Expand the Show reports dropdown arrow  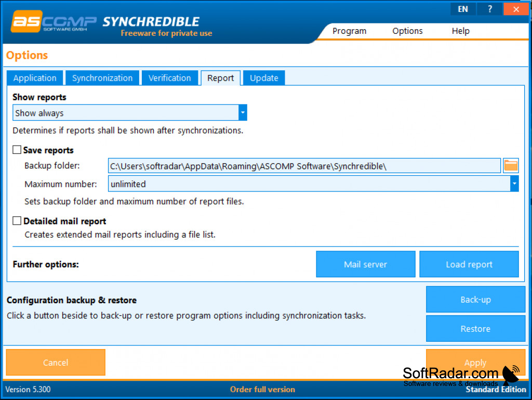pyautogui.click(x=243, y=113)
